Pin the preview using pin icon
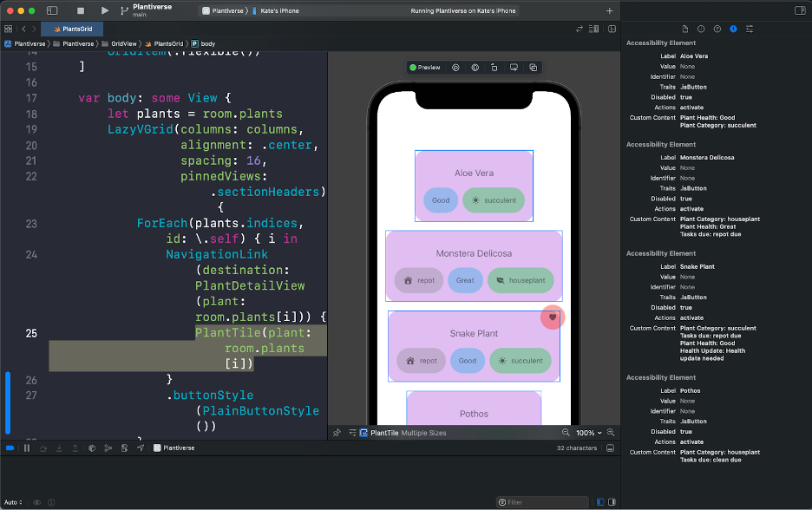This screenshot has width=812, height=510. tap(337, 432)
